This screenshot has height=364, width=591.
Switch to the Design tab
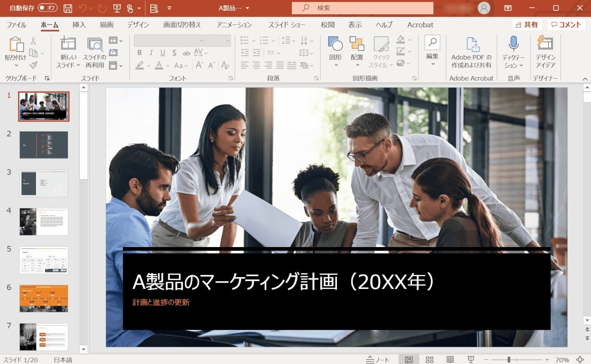138,25
